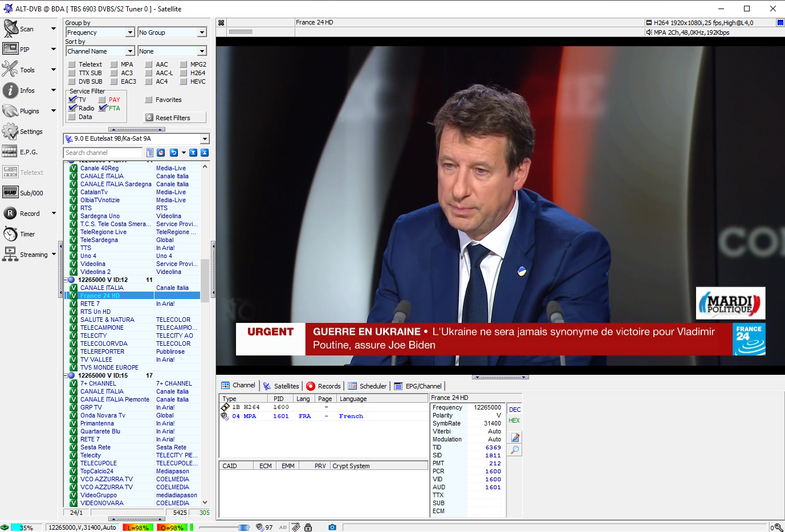The width and height of the screenshot is (785, 532).
Task: Click the PIP picture-in-picture icon
Action: [x=10, y=49]
